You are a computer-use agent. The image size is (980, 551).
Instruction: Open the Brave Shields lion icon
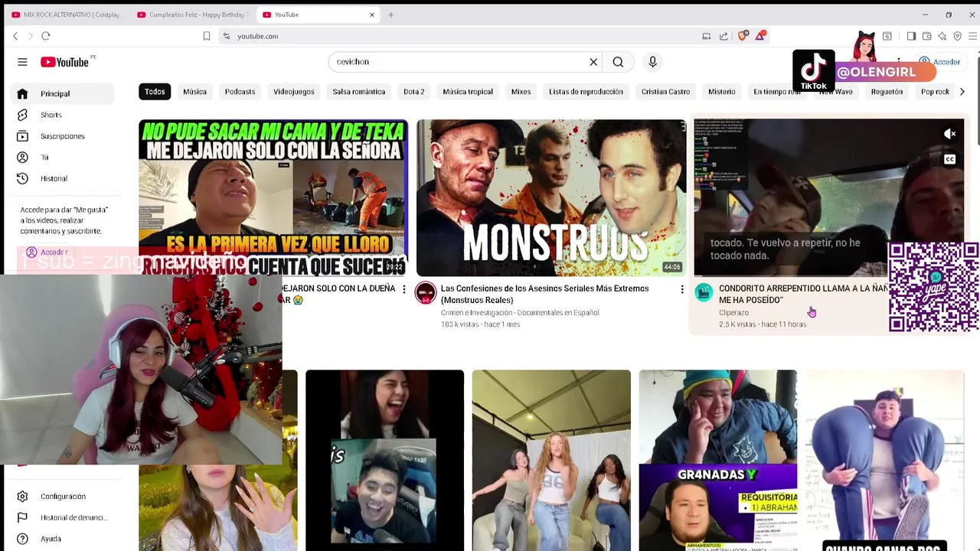coord(742,36)
